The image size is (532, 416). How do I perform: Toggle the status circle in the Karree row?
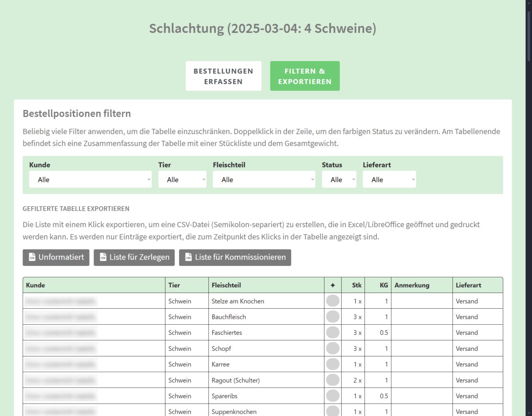[332, 364]
